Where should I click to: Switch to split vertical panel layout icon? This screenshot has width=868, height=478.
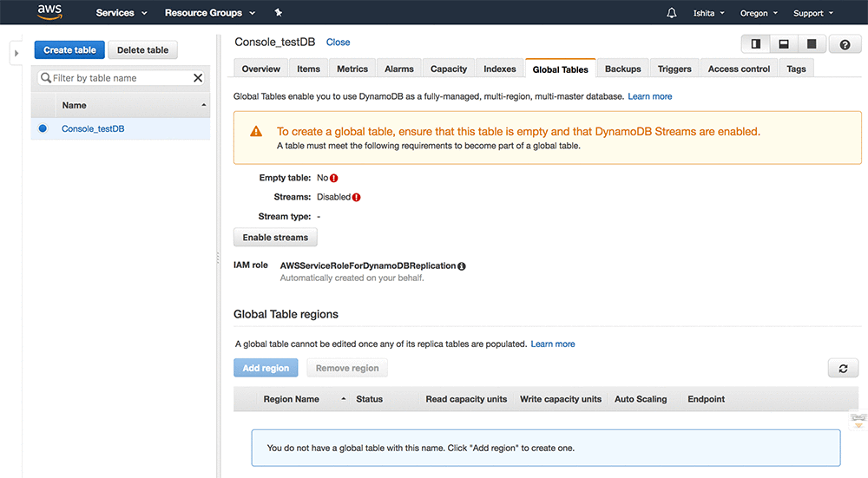(x=756, y=43)
